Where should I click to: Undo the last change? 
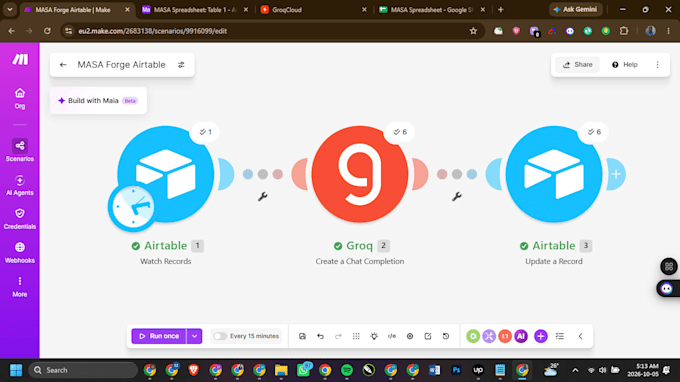[320, 336]
